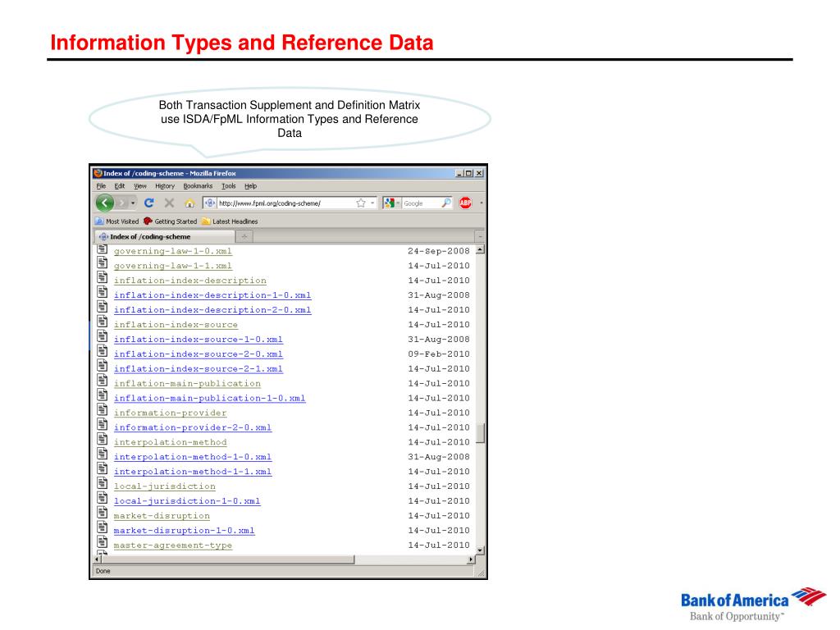Open the Bookmarks menu
Viewport: 840px width, 630px height.
click(x=198, y=186)
